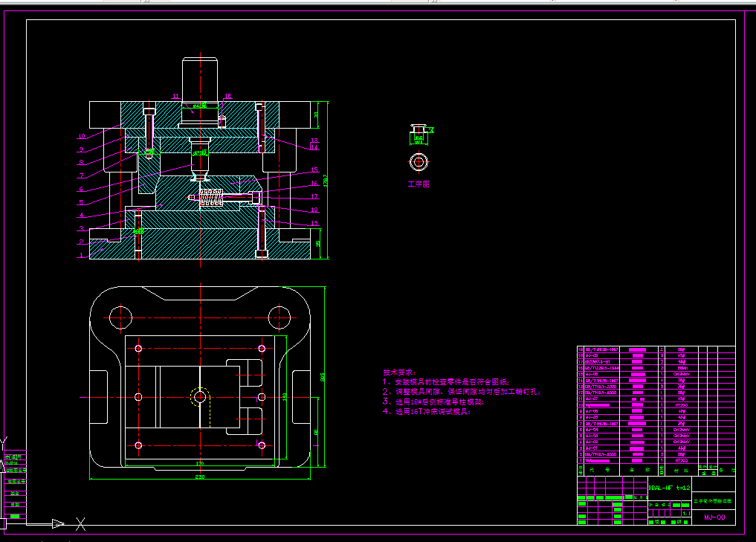Select balloon label 14 beside section view
Image resolution: width=756 pixels, height=542 pixels.
click(314, 147)
